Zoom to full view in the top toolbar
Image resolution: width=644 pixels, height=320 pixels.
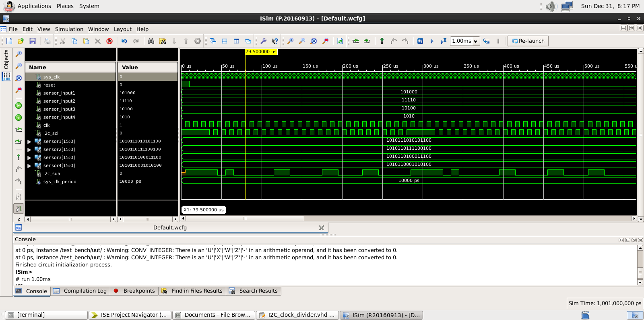tap(314, 41)
